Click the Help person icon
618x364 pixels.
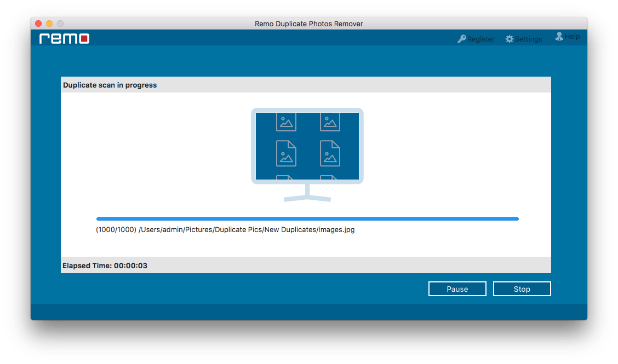pos(559,37)
